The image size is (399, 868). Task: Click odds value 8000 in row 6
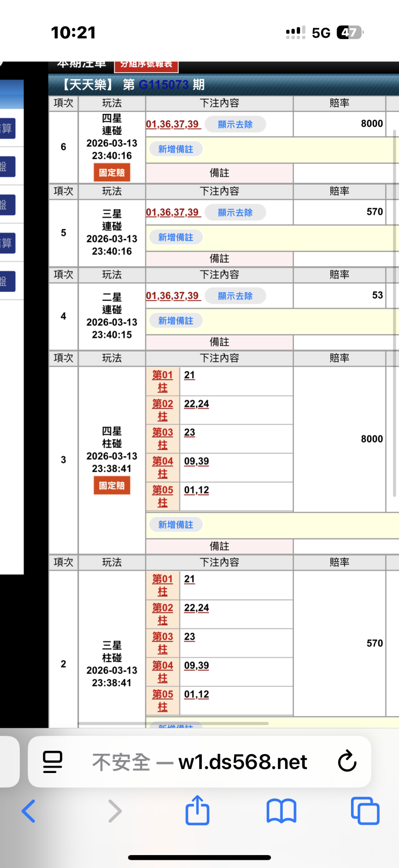[x=372, y=123]
